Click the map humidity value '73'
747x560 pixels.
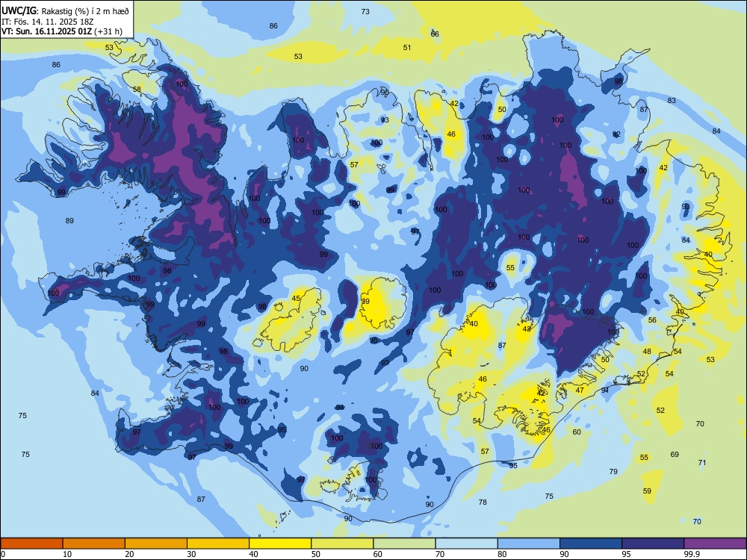(365, 11)
